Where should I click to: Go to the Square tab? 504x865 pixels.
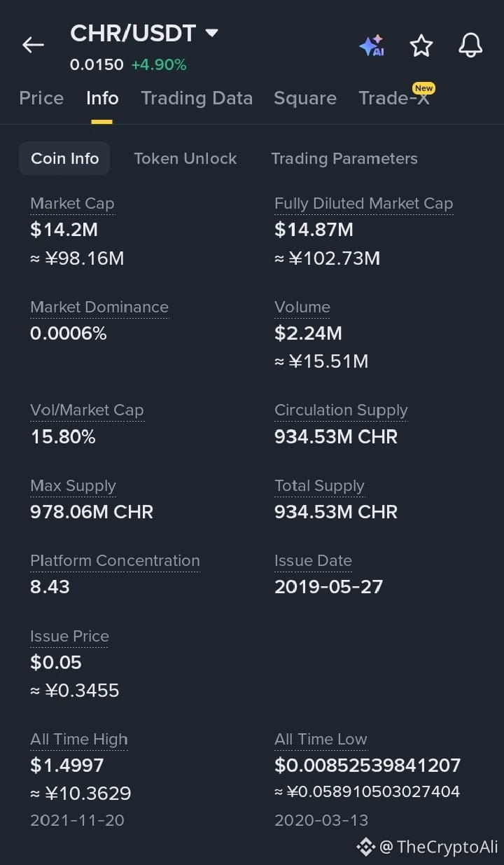305,98
